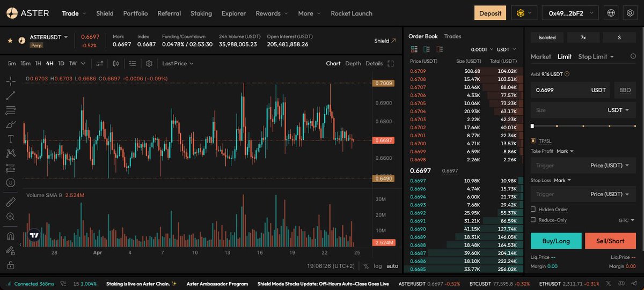Switch to the Depth chart tab
The width and height of the screenshot is (644, 290).
(x=353, y=63)
